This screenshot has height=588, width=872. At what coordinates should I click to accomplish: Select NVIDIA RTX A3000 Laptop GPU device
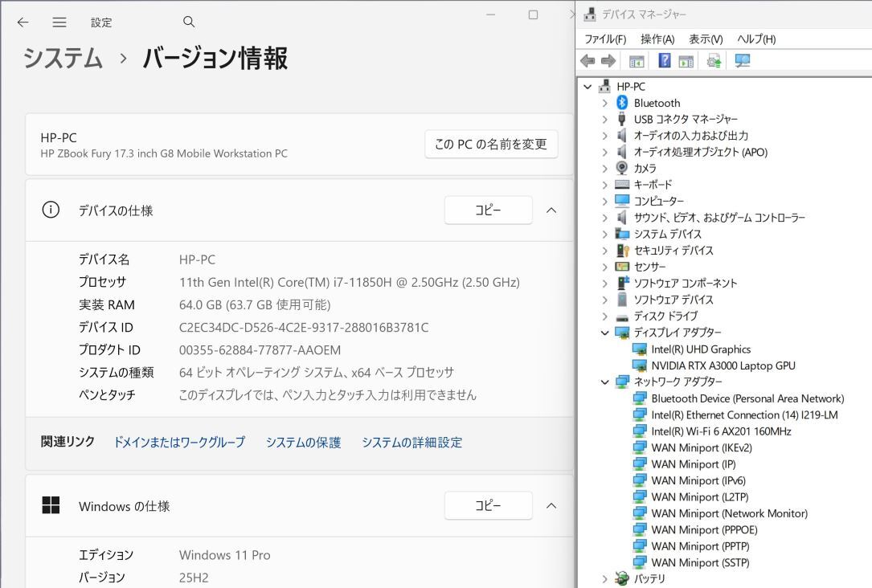(723, 365)
